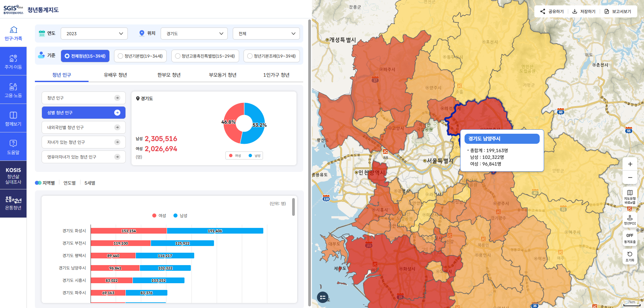The height and width of the screenshot is (308, 644).
Task: Open the 주거·이동 sidebar category
Action: (13, 62)
